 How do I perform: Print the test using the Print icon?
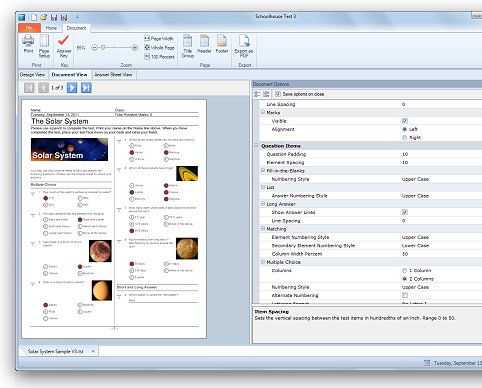tap(28, 44)
